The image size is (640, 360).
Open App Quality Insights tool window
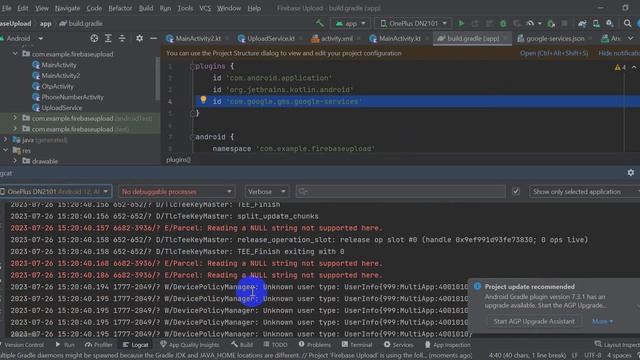pyautogui.click(x=189, y=345)
